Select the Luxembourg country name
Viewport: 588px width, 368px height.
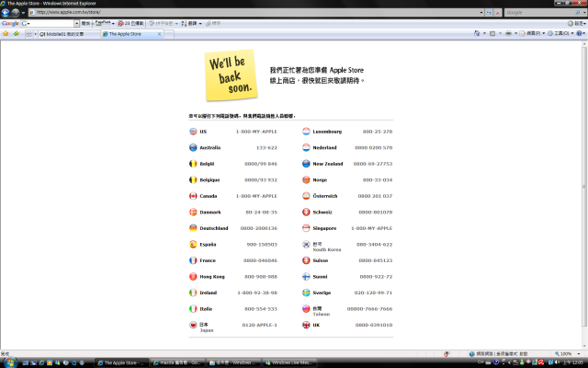(x=327, y=132)
